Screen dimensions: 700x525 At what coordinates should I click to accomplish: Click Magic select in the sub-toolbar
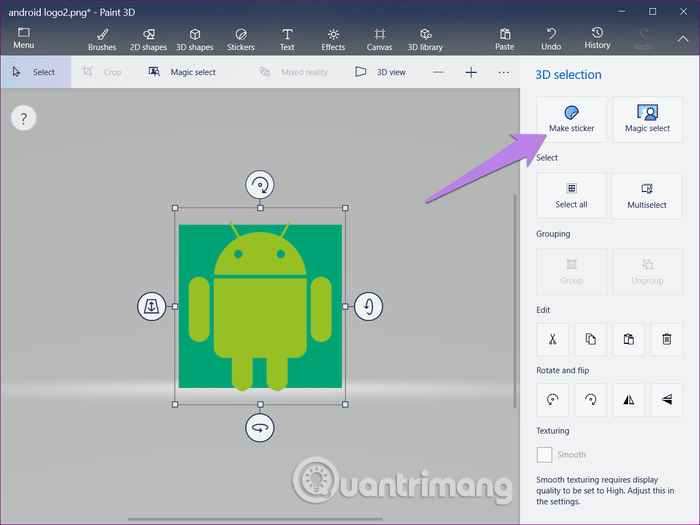tap(182, 72)
